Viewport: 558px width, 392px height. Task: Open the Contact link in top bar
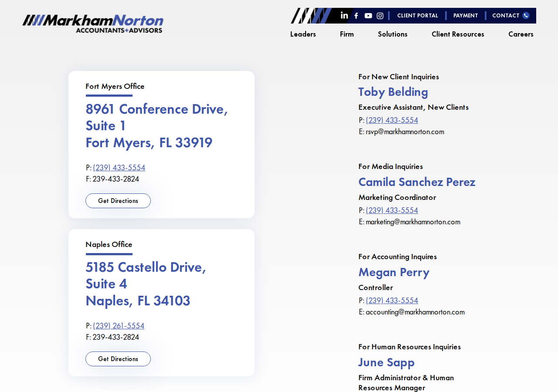click(506, 16)
